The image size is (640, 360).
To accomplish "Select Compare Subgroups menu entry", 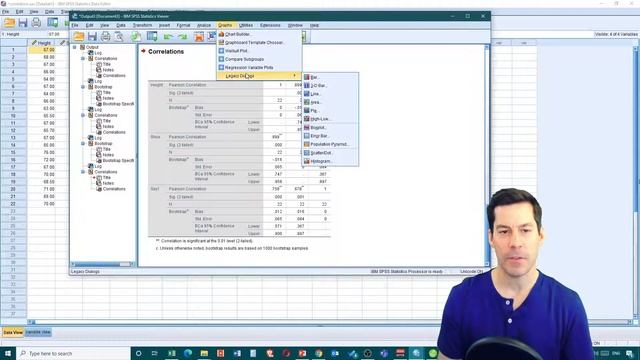I will pyautogui.click(x=259, y=59).
